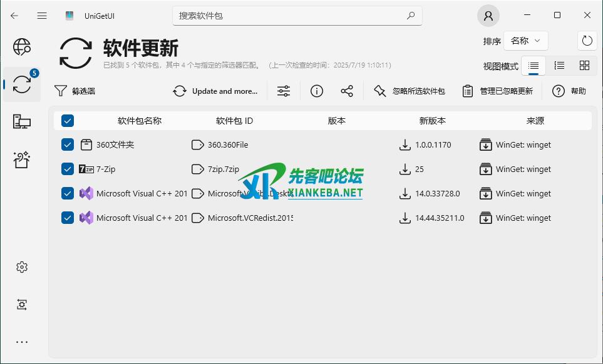The width and height of the screenshot is (603, 364).
Task: Toggle the select-all header checkbox
Action: 68,121
